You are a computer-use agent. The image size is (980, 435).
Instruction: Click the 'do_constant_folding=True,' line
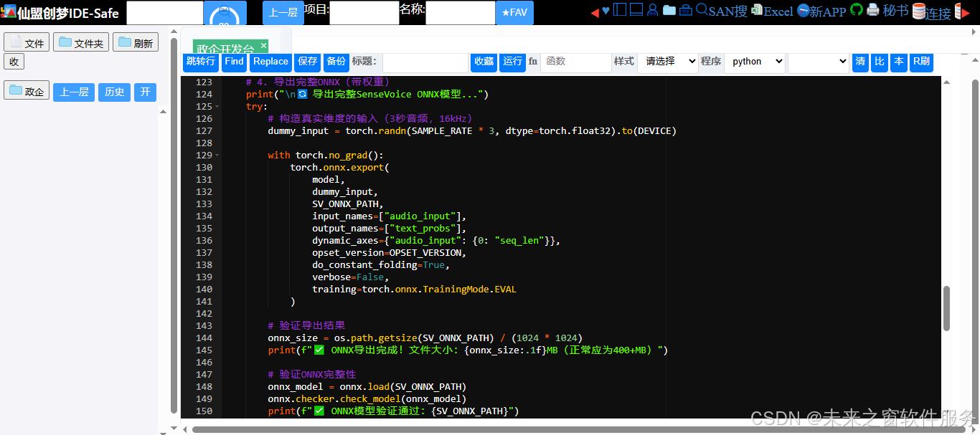pyautogui.click(x=380, y=265)
